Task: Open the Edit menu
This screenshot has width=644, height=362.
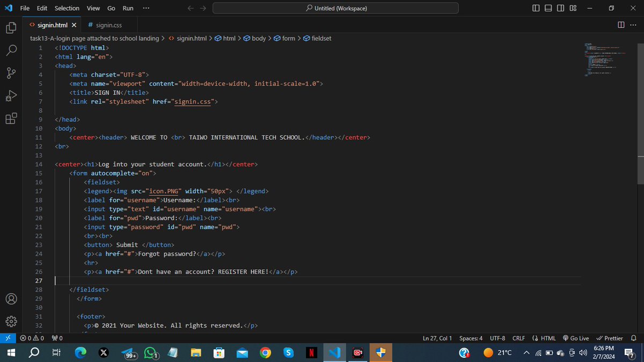Action: pos(42,8)
